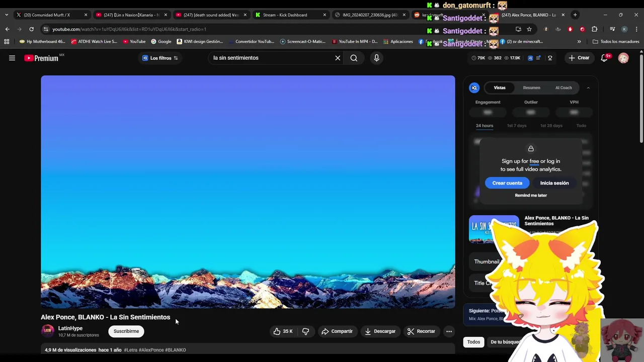Open vidIQ trophy icon in header
This screenshot has width=644, height=362.
coord(550,58)
